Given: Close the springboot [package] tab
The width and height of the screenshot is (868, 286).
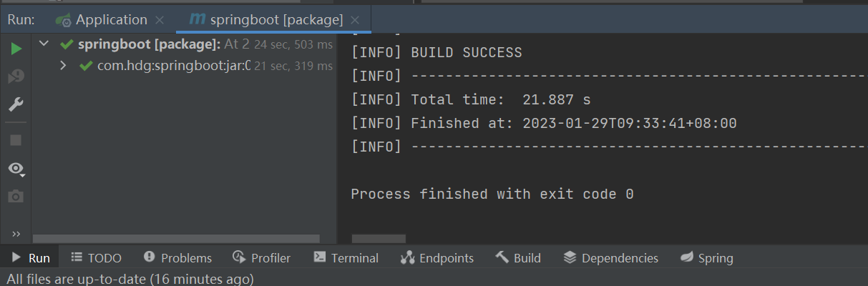Looking at the screenshot, I should click(x=356, y=20).
